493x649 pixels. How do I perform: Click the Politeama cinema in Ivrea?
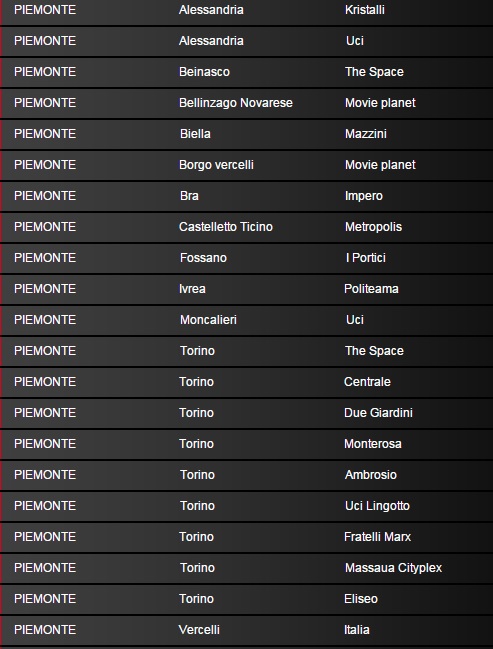coord(371,289)
